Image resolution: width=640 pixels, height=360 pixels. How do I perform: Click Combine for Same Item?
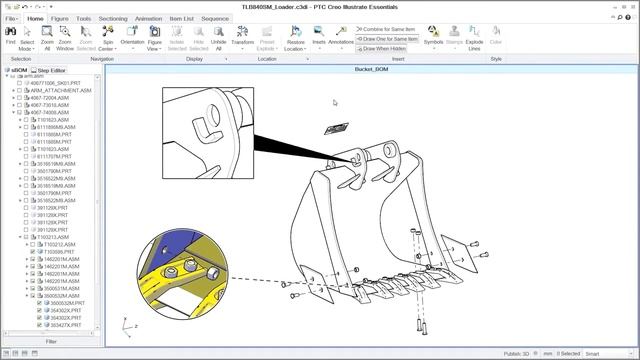point(386,29)
